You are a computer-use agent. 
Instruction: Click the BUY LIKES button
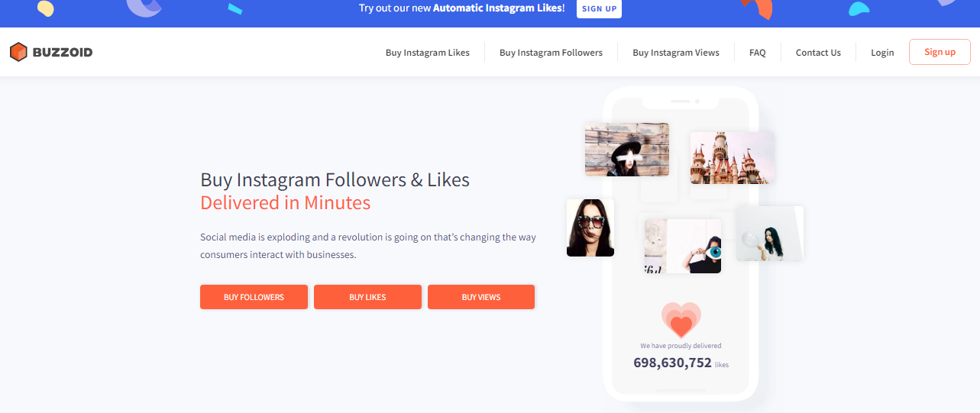click(x=367, y=297)
